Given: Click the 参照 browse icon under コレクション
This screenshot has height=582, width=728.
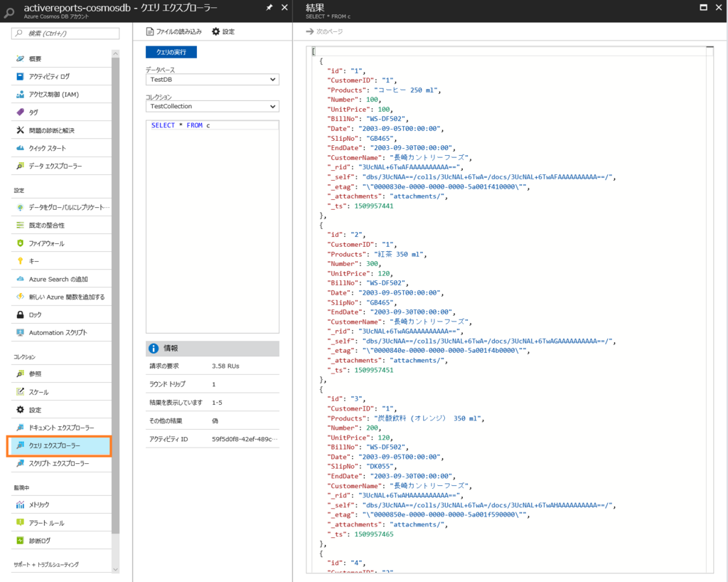Looking at the screenshot, I should [x=20, y=374].
